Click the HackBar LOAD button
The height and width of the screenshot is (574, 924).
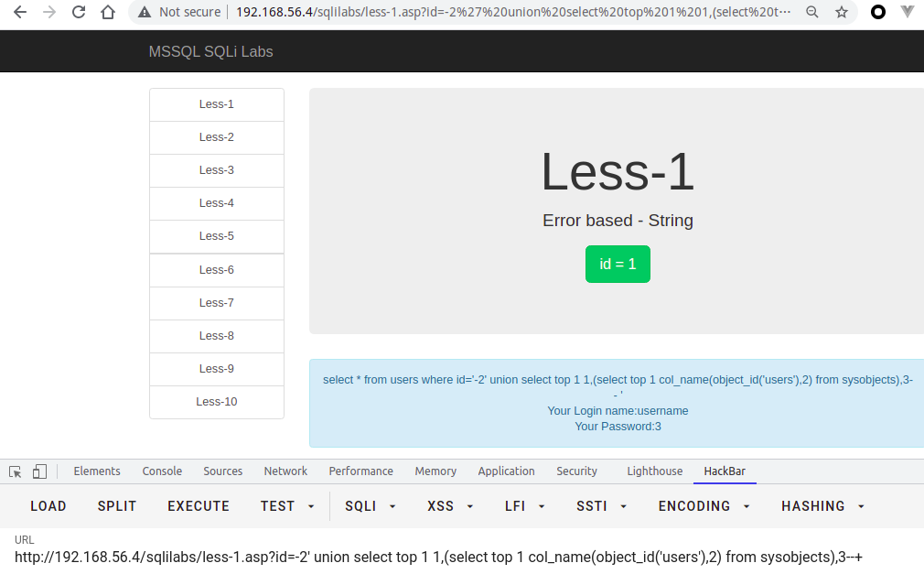coord(48,506)
